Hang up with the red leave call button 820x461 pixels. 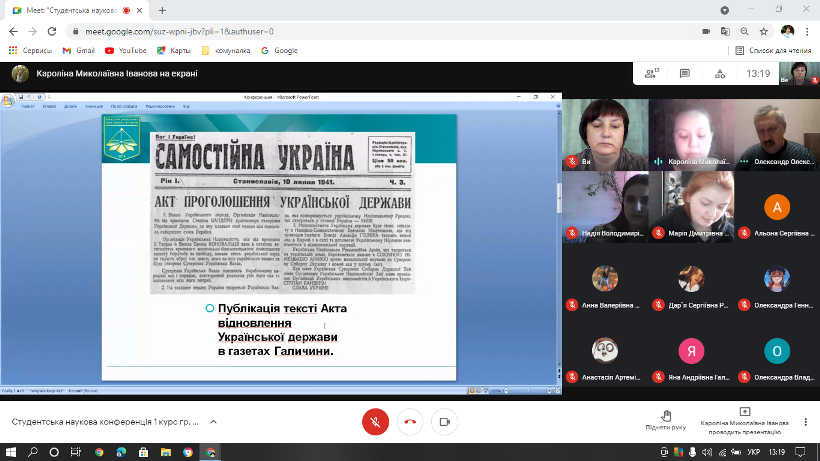point(411,421)
